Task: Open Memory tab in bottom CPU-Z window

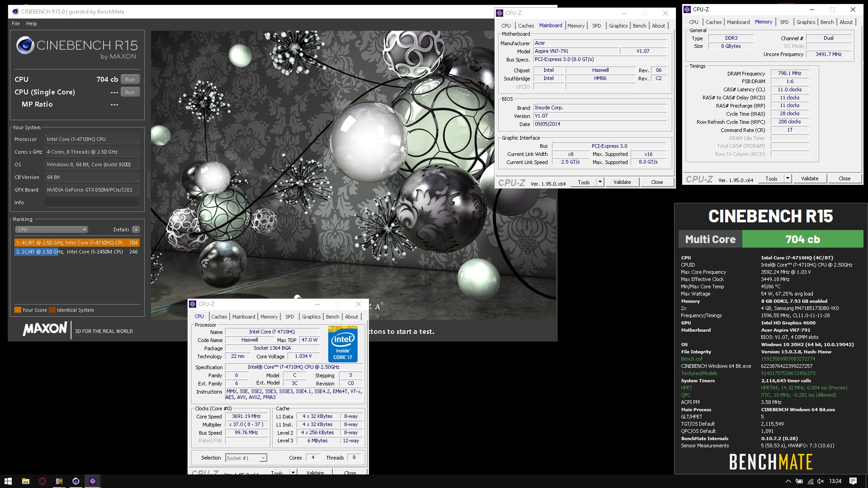Action: coord(269,317)
